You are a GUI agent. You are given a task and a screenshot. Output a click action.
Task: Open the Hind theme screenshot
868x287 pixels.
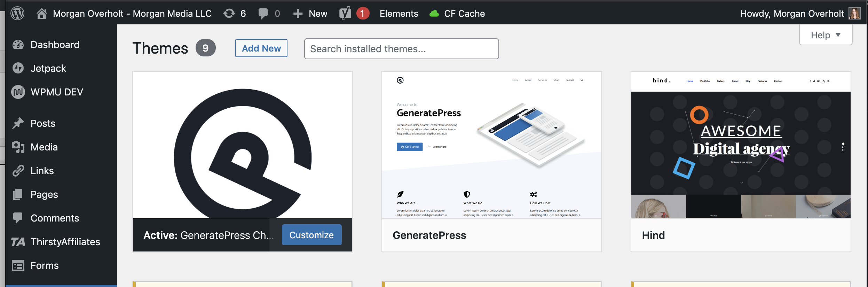(x=741, y=145)
